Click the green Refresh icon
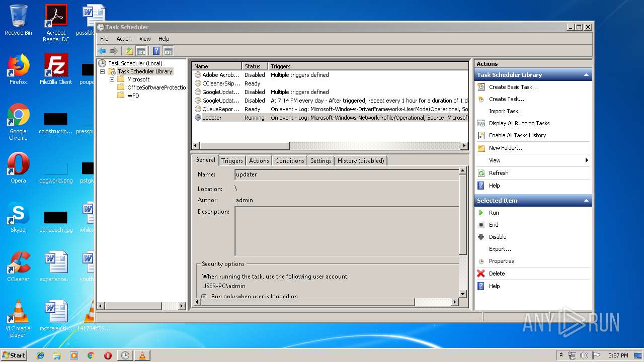 point(481,173)
